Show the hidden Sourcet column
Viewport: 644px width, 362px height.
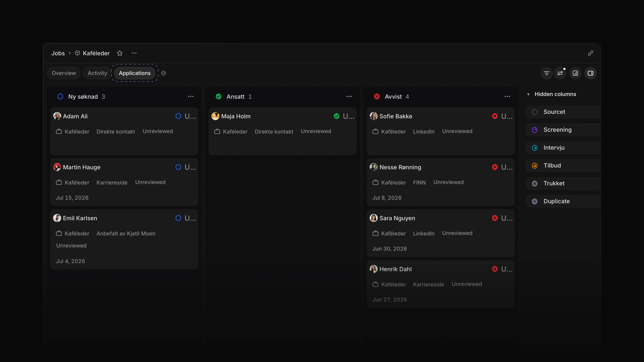click(563, 112)
